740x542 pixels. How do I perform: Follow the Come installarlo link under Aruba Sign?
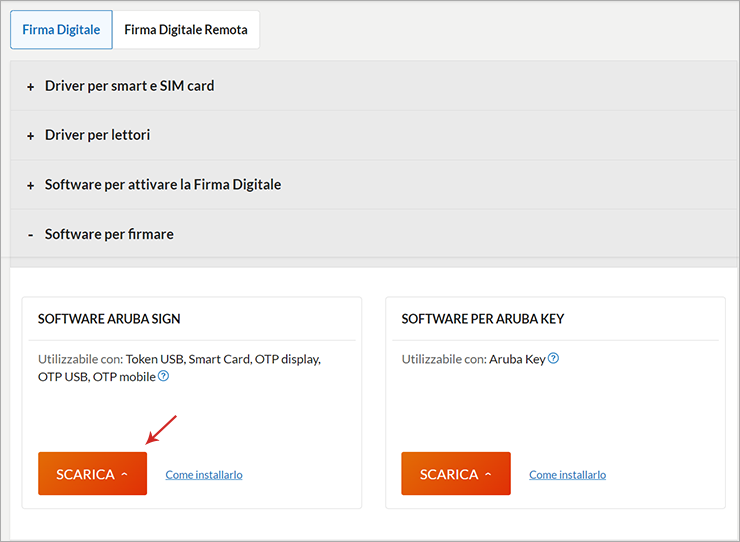click(204, 474)
